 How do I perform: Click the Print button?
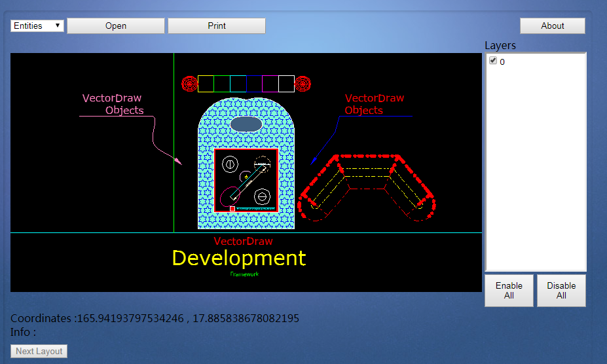tap(217, 26)
